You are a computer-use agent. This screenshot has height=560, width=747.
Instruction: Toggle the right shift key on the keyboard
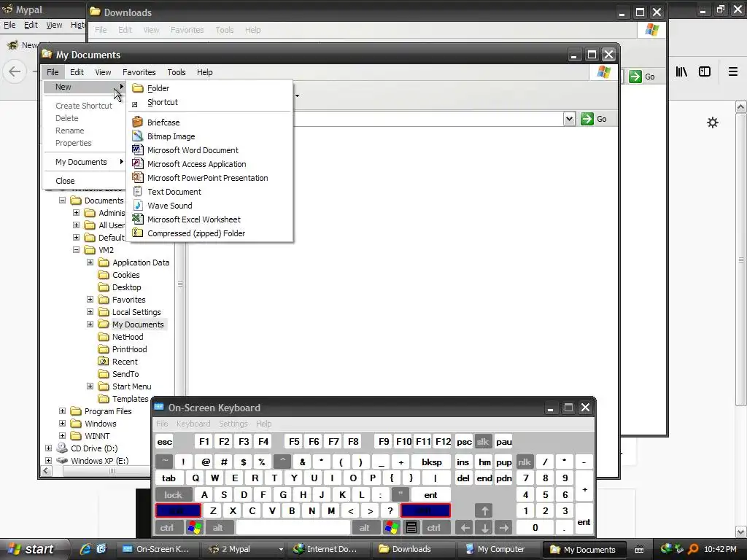[425, 511]
